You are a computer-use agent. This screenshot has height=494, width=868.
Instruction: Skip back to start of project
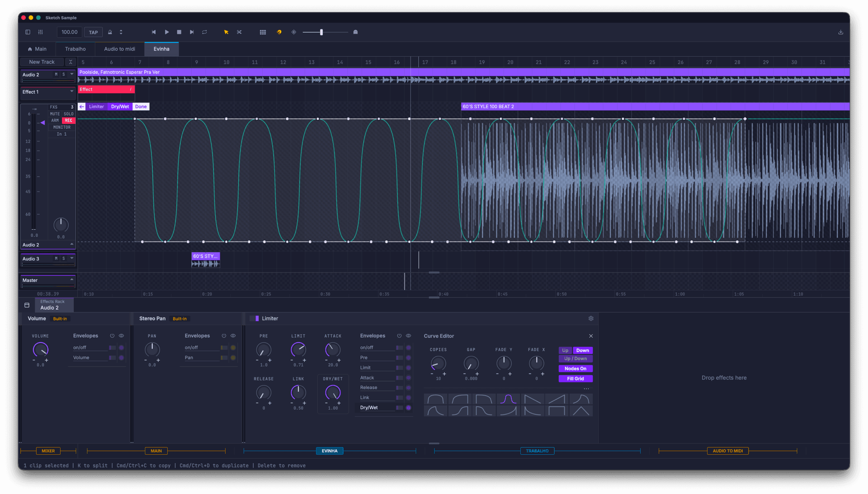tap(154, 32)
